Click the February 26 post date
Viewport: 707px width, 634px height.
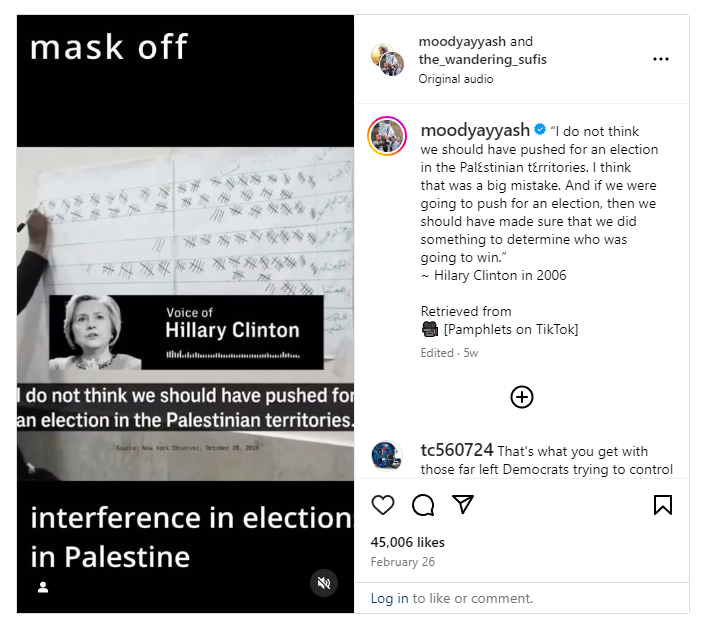(x=403, y=562)
